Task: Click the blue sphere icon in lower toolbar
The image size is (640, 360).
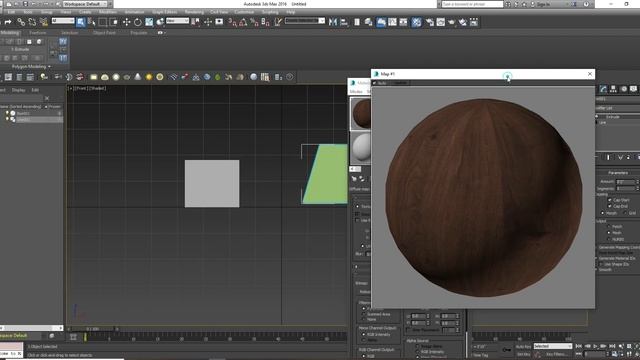Action: (x=207, y=77)
